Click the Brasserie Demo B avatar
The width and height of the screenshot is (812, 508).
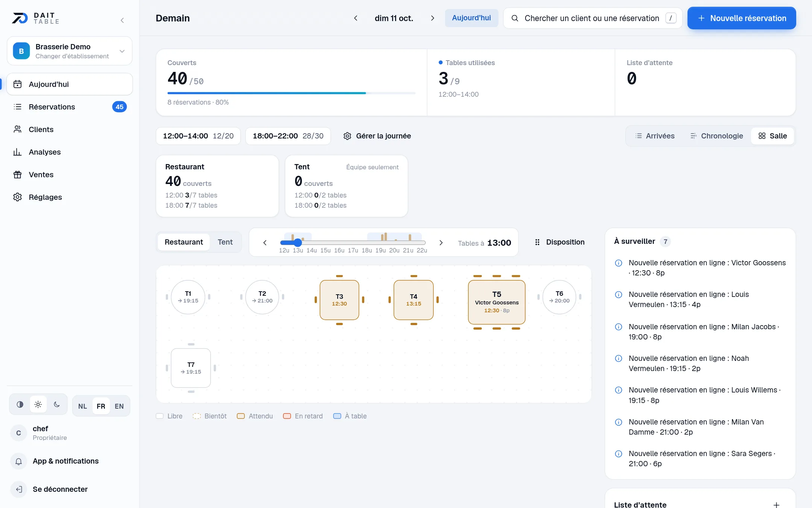21,51
